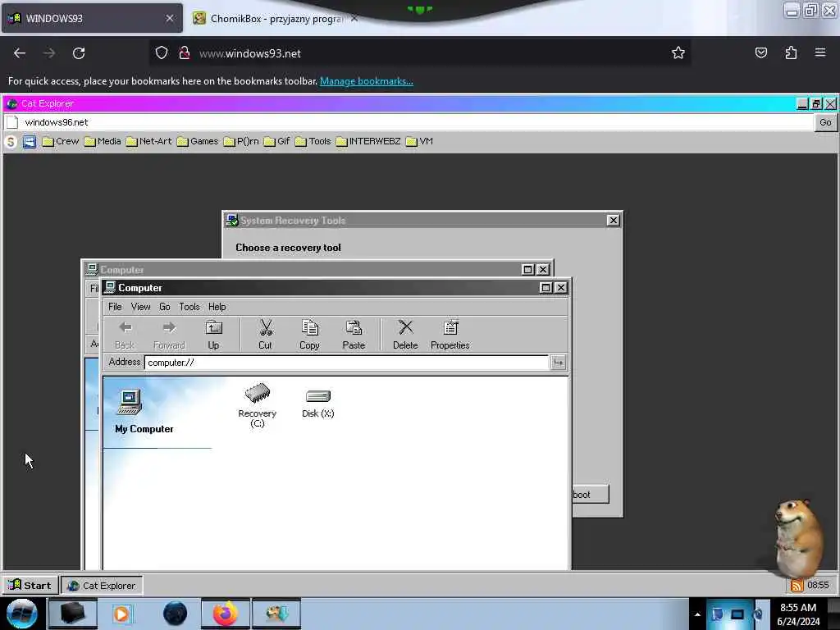Open the File menu

[x=115, y=307]
